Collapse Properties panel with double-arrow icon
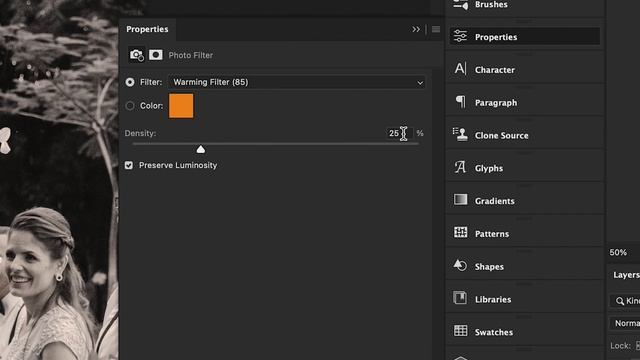Image resolution: width=640 pixels, height=360 pixels. [x=416, y=29]
